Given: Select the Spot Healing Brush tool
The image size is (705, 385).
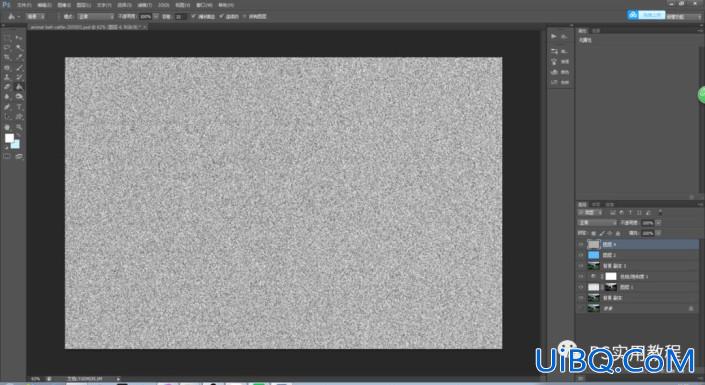Looking at the screenshot, I should tap(7, 67).
